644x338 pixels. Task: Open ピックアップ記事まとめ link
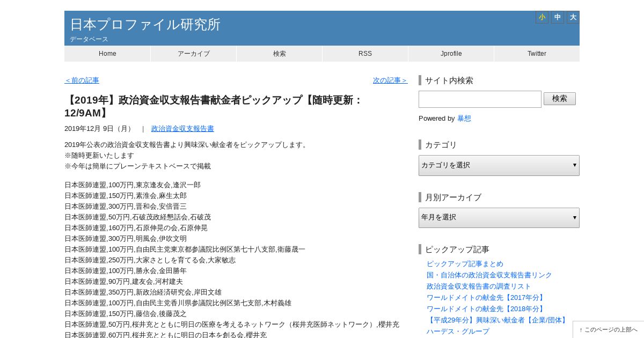point(465,264)
